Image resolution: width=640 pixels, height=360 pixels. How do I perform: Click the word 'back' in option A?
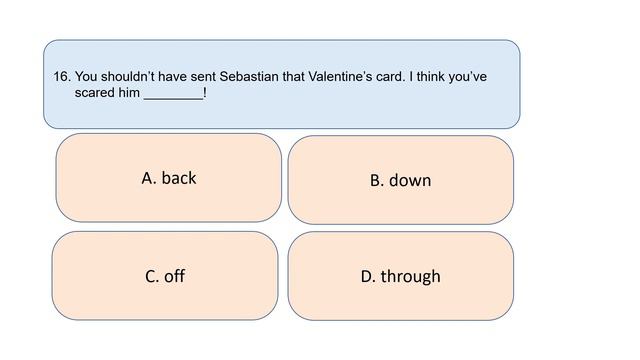[x=179, y=178]
